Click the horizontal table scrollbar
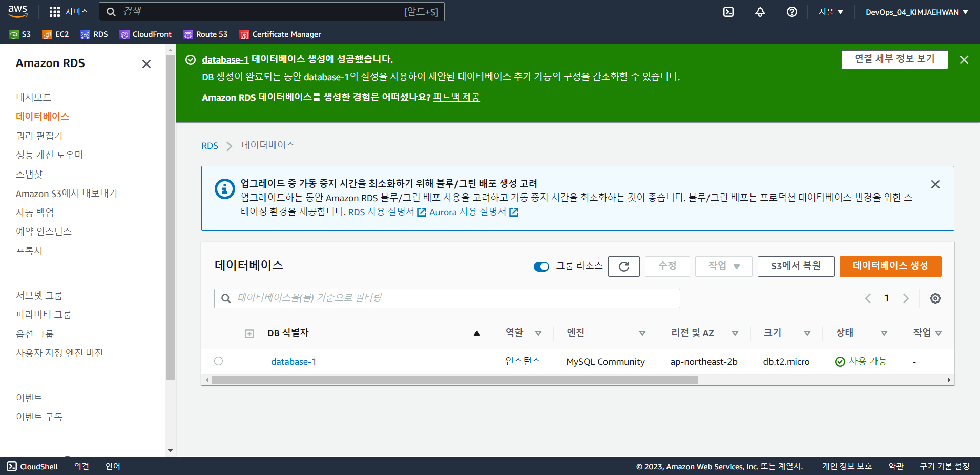980x475 pixels. coord(455,380)
